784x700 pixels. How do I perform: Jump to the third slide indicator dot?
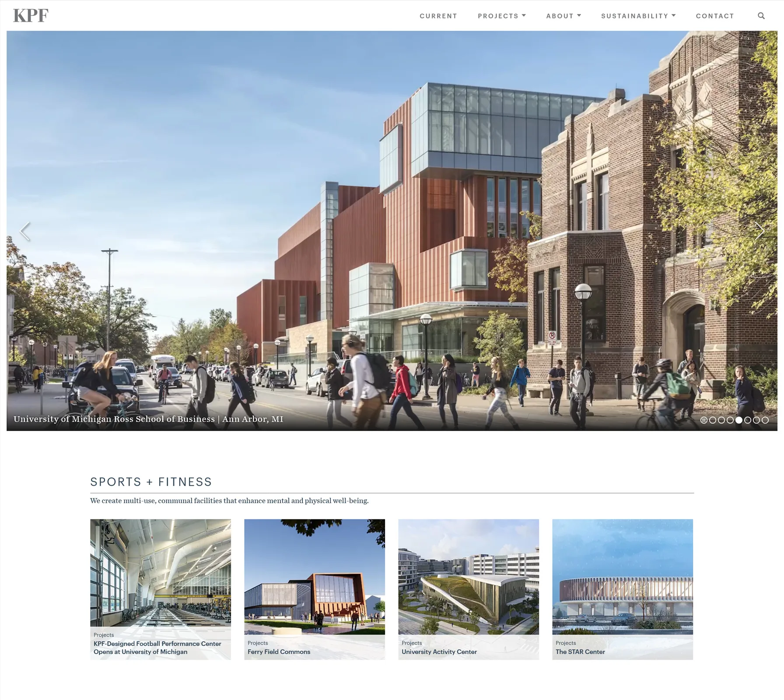pyautogui.click(x=730, y=420)
